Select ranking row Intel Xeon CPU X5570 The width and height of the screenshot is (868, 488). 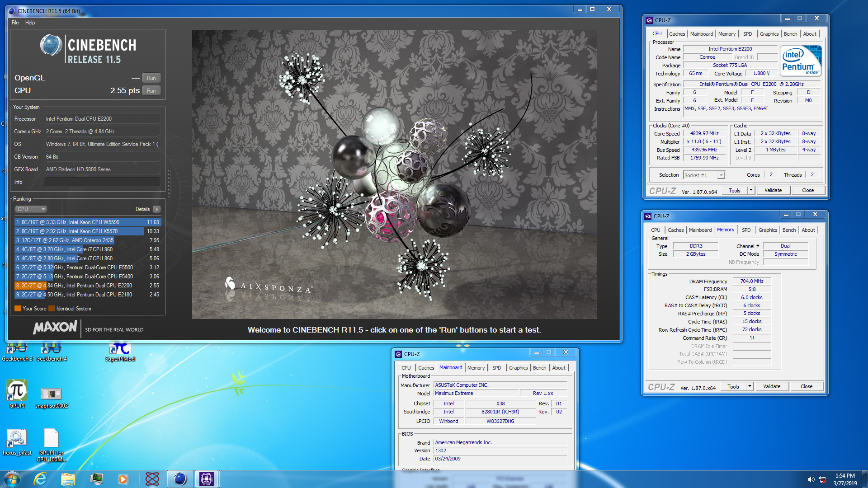pyautogui.click(x=88, y=231)
